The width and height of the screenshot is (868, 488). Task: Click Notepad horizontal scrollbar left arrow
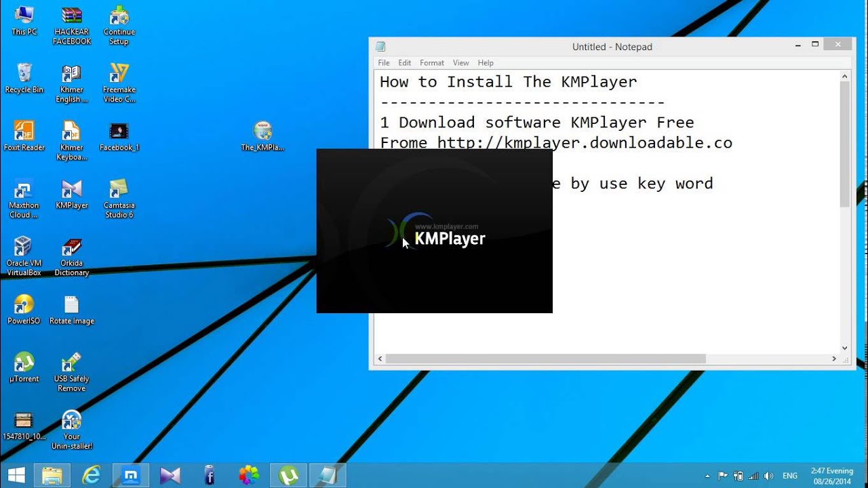pos(380,359)
